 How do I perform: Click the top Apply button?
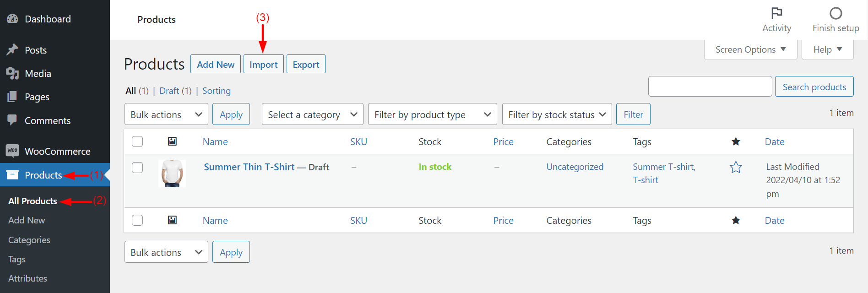231,114
